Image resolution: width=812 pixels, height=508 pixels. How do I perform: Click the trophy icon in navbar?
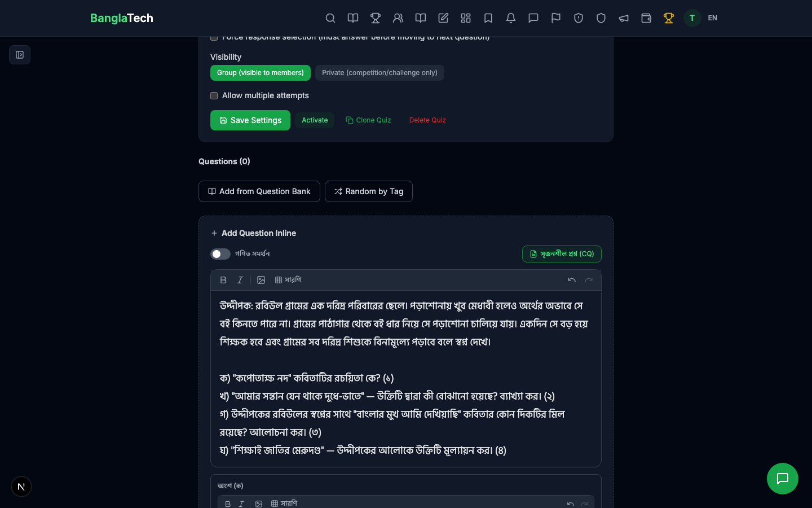click(x=376, y=18)
